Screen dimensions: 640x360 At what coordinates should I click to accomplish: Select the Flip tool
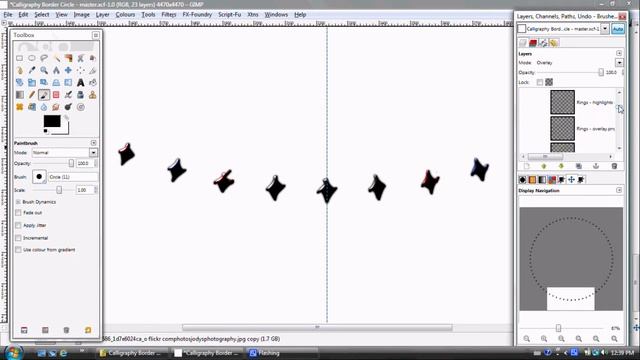coord(69,82)
